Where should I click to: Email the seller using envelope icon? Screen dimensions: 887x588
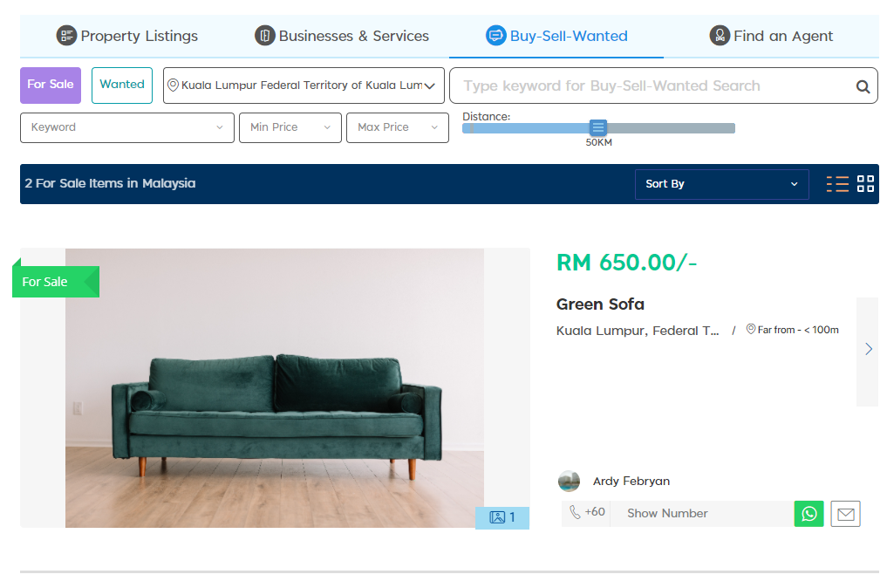846,514
